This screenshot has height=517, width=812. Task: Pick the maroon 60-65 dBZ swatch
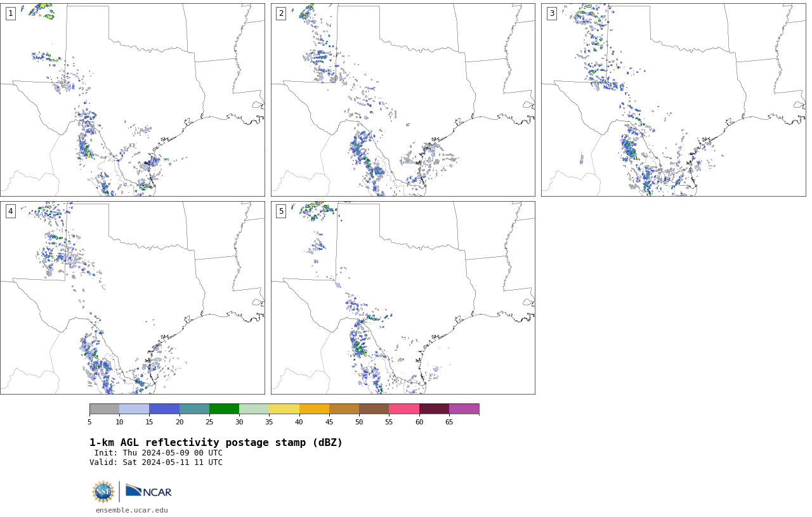(434, 409)
